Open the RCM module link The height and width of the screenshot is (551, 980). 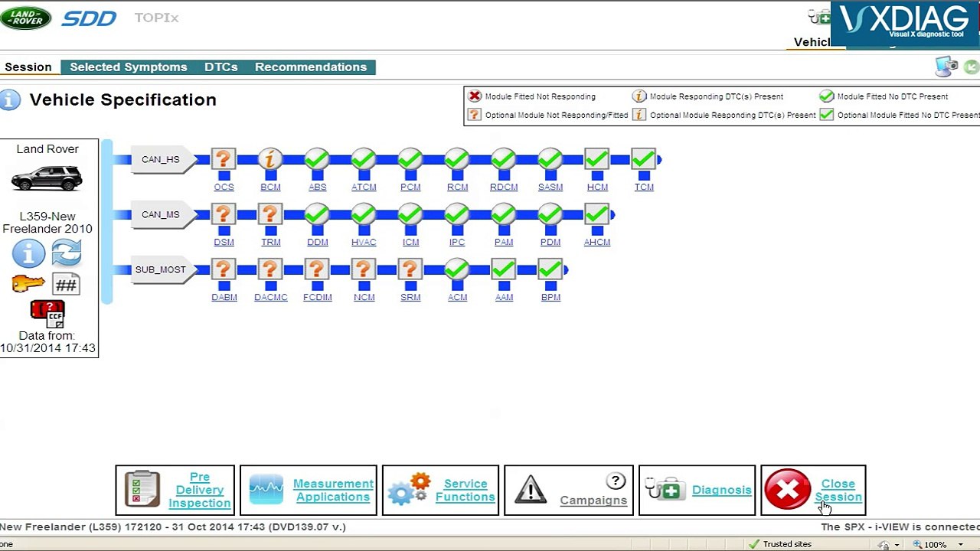457,187
